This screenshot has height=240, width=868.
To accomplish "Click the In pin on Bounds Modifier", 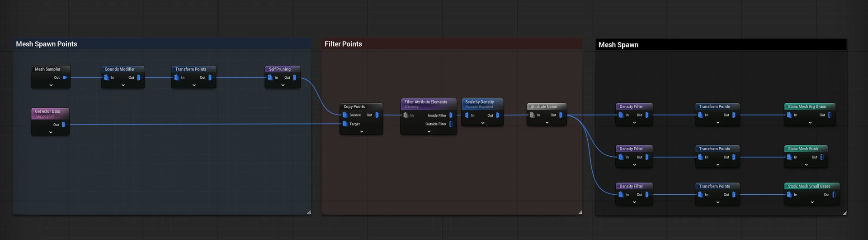I will pyautogui.click(x=106, y=77).
